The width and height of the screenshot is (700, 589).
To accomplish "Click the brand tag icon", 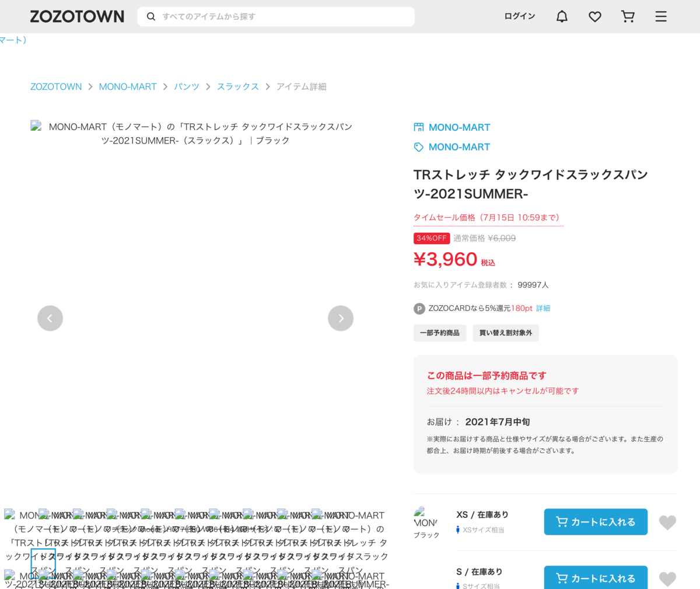I will (419, 147).
